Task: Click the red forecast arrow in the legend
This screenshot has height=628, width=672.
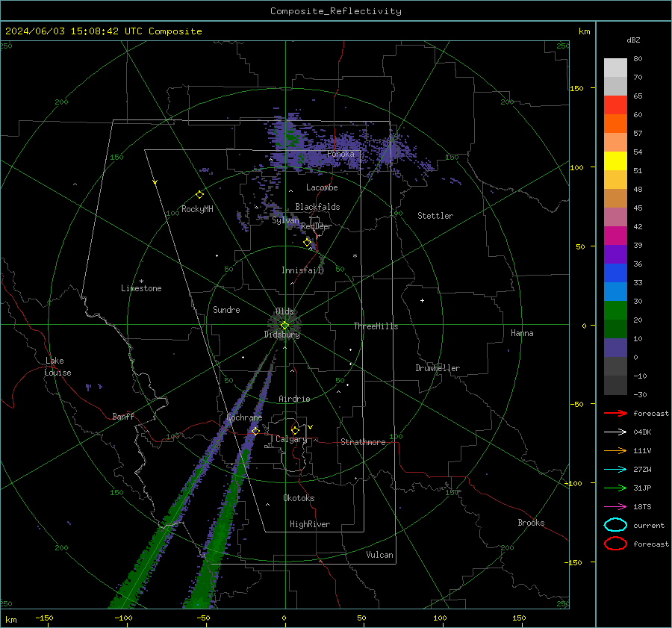Action: coord(615,413)
